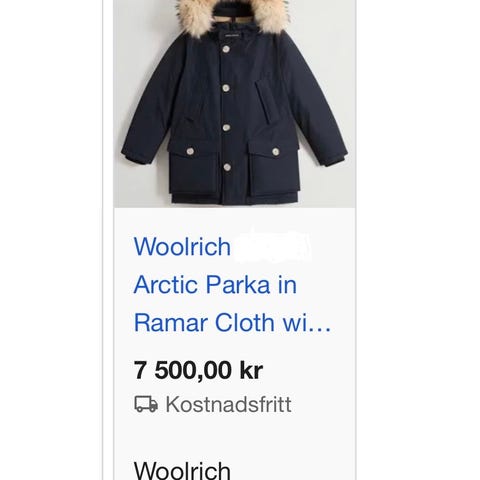Open the navy parka product image
Viewport: 480px width, 480px height.
234,103
